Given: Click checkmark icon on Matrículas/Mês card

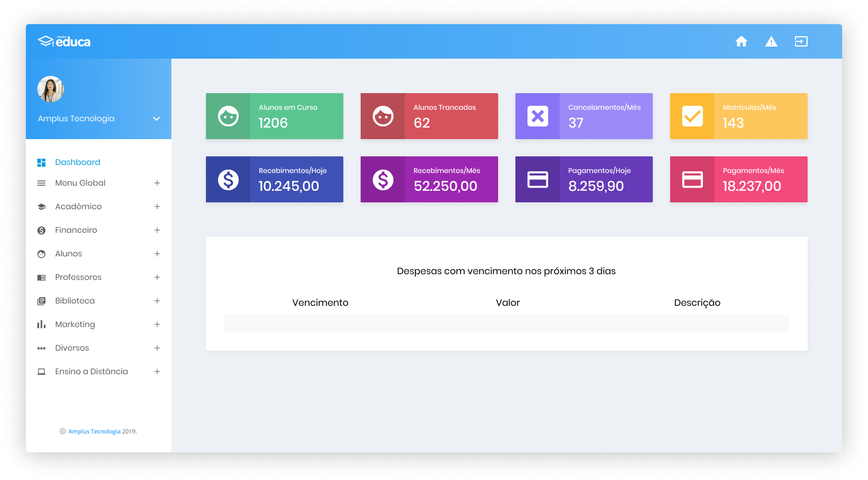Looking at the screenshot, I should tap(693, 116).
